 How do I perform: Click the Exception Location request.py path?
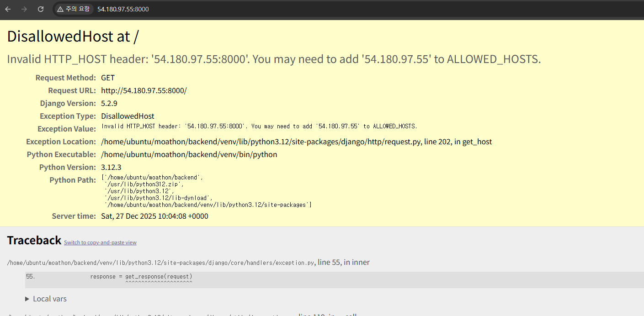[296, 142]
